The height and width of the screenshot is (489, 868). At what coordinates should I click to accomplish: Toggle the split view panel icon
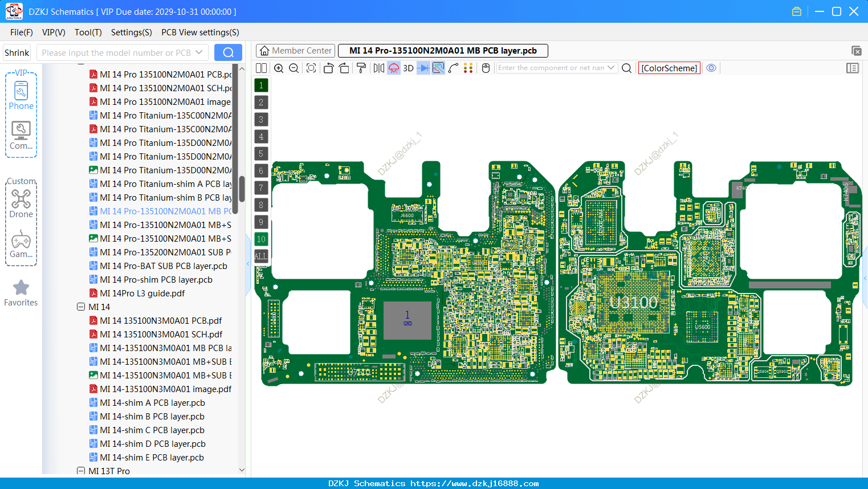tap(261, 68)
